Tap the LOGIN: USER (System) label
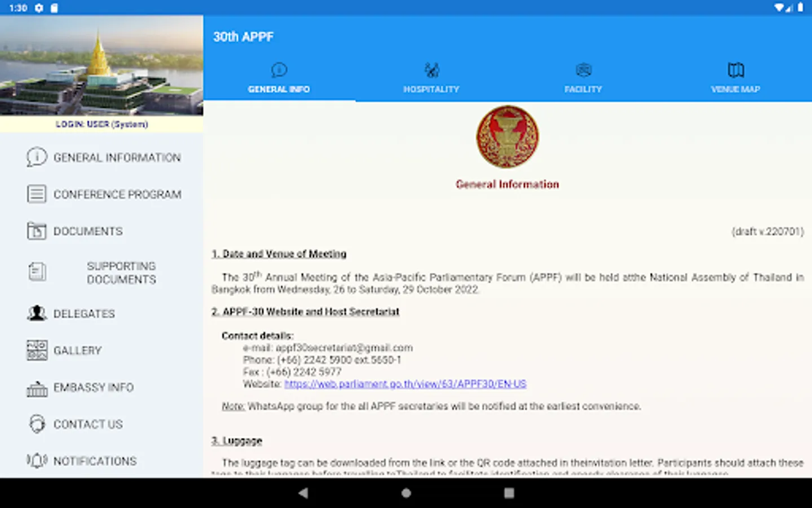812x508 pixels. click(x=101, y=124)
